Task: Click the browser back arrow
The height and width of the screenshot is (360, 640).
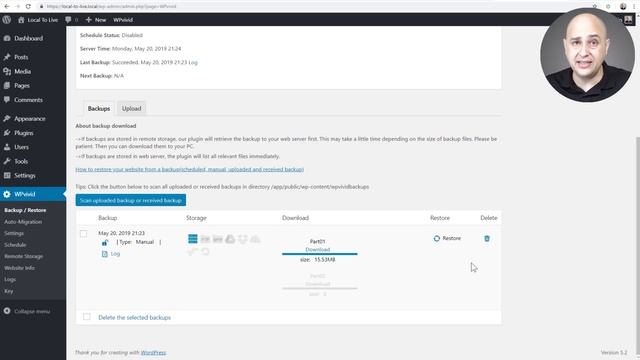Action: (x=7, y=6)
